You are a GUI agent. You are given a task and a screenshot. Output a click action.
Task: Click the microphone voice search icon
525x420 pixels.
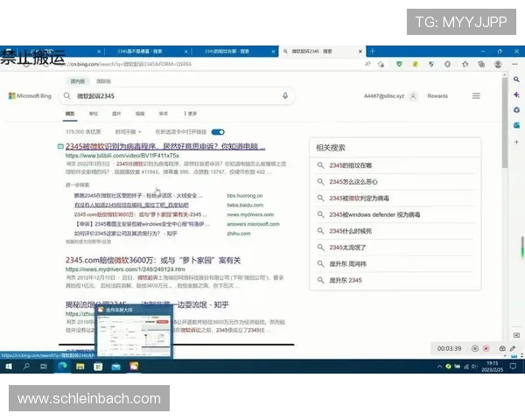click(x=285, y=95)
